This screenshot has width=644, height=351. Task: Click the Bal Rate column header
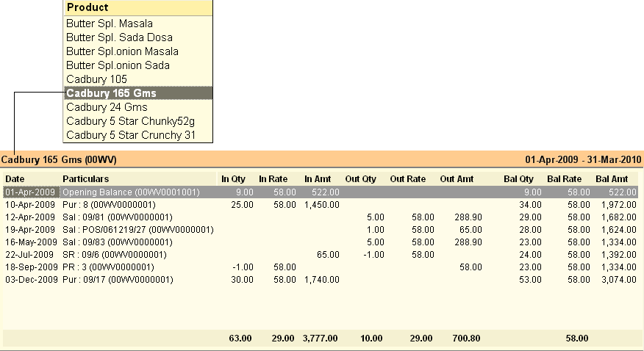point(565,178)
